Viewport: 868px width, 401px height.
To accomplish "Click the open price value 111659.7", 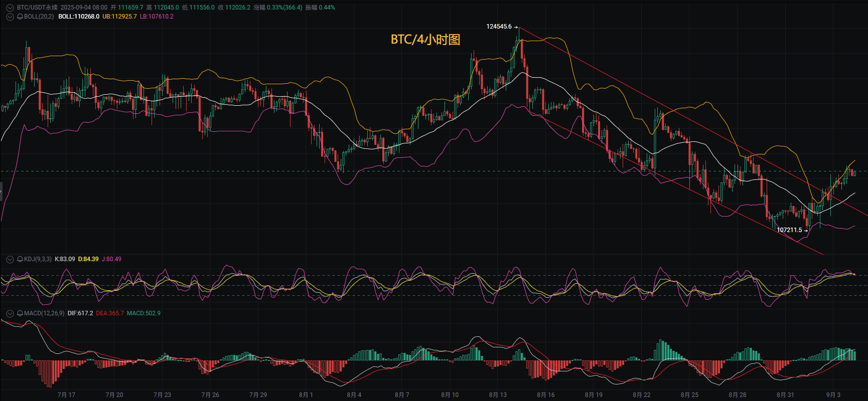I will 130,8.
